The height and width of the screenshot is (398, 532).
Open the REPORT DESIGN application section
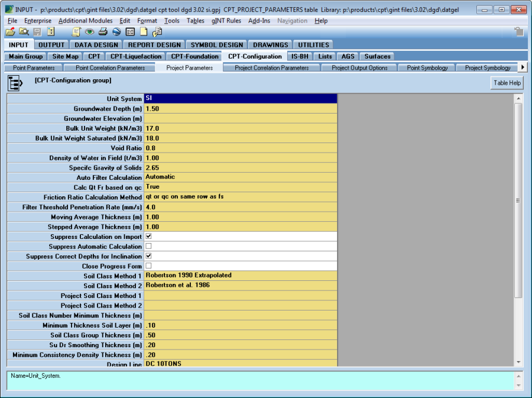154,45
